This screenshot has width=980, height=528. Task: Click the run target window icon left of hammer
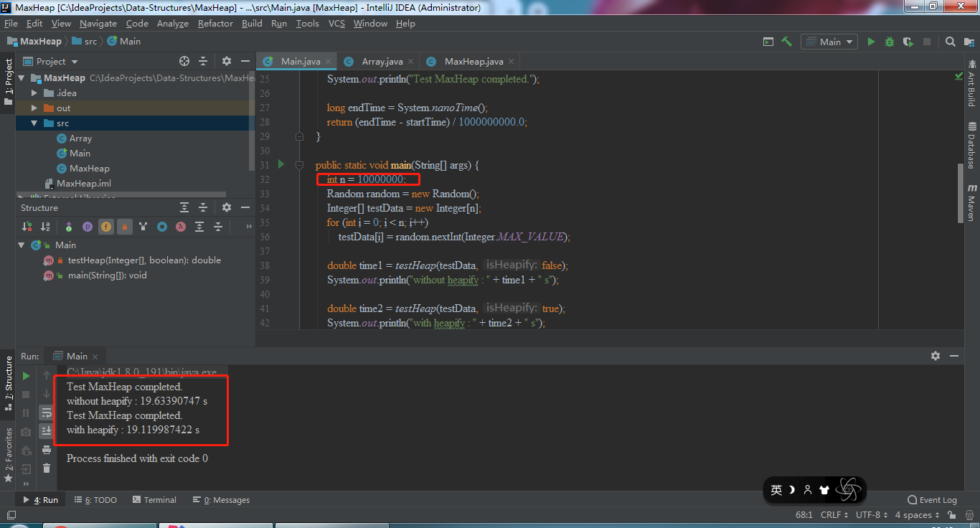[768, 42]
